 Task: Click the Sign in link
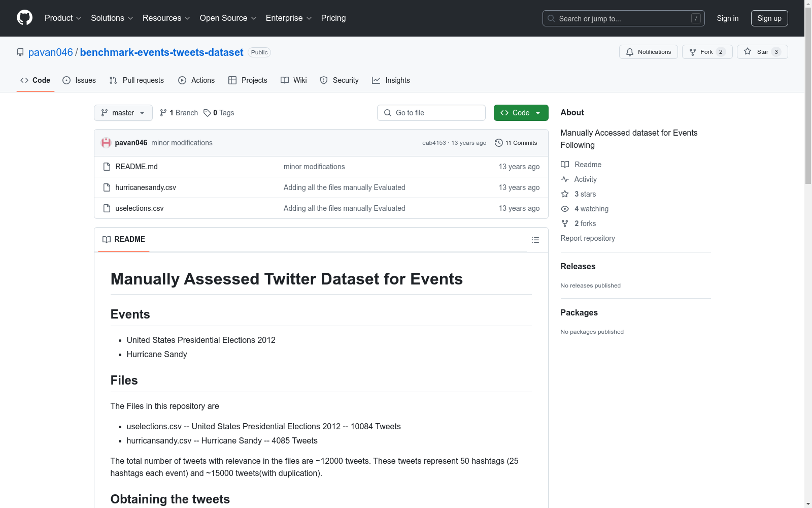(728, 18)
